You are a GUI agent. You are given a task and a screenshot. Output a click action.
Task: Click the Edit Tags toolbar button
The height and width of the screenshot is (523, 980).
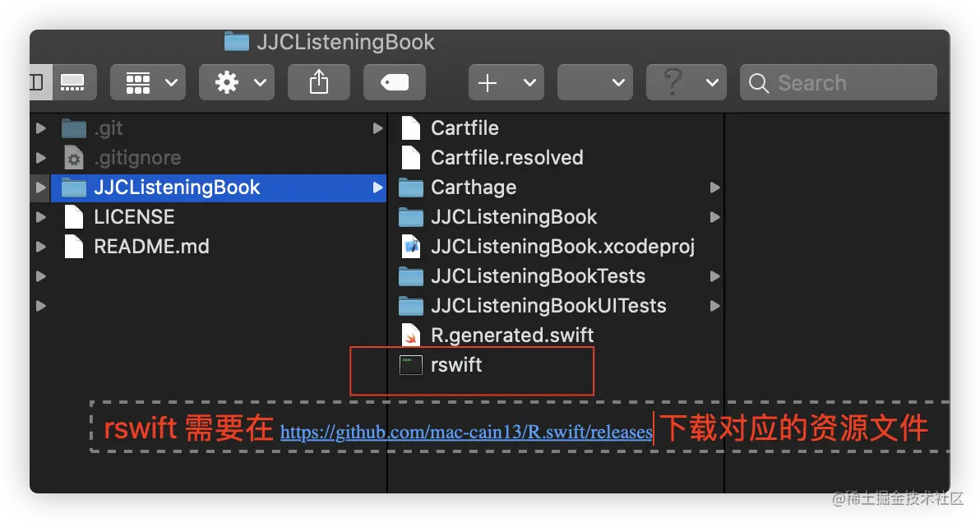[x=395, y=82]
